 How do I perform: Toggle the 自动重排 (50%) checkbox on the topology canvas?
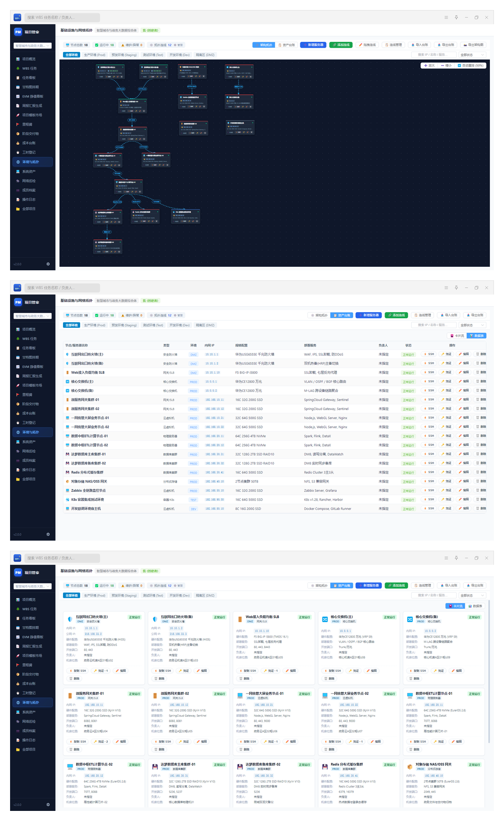click(x=471, y=66)
